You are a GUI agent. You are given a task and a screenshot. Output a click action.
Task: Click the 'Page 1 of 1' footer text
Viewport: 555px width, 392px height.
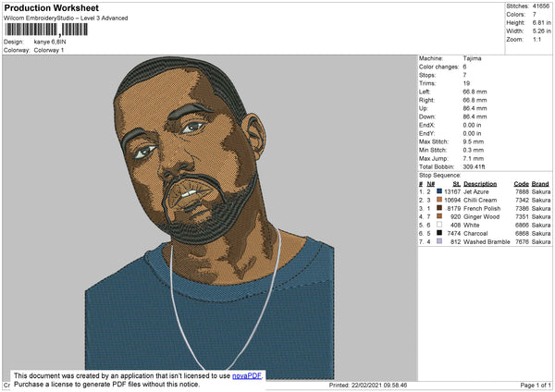(x=536, y=385)
